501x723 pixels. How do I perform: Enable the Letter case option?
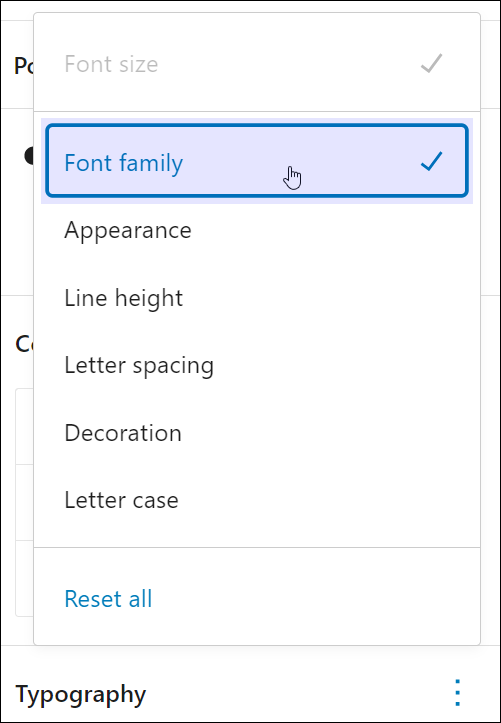(257, 500)
